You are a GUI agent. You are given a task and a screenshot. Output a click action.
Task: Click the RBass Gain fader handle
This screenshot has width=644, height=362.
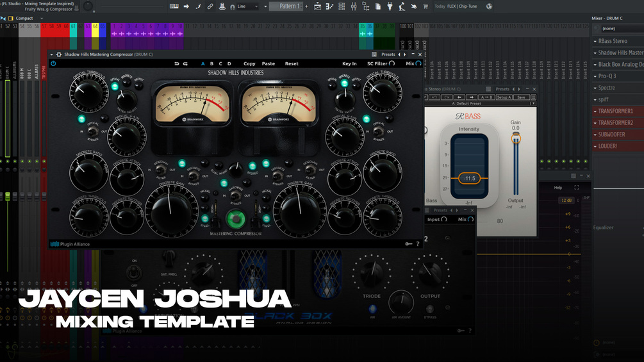pos(516,138)
